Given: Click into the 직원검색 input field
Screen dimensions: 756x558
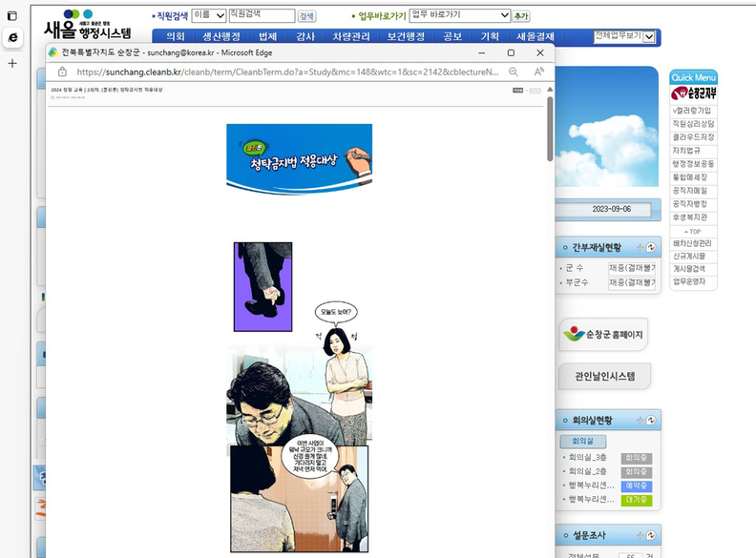Looking at the screenshot, I should [262, 15].
